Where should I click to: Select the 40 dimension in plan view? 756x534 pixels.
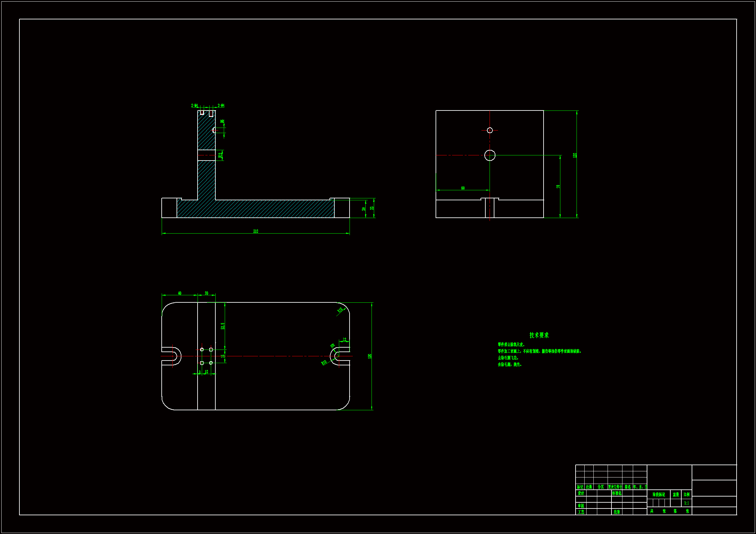(179, 293)
